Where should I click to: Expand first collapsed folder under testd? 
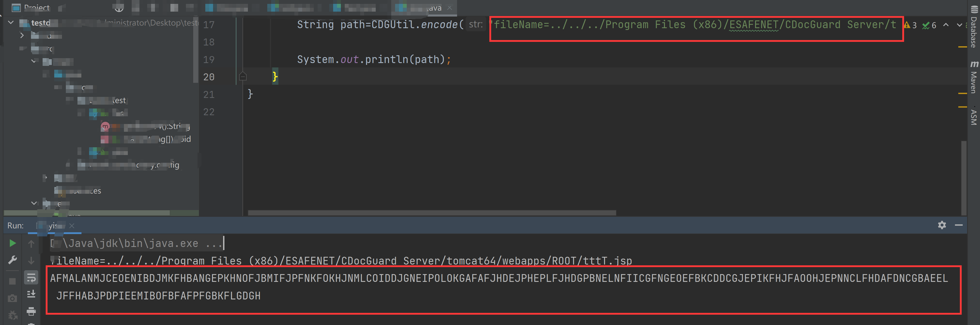[22, 36]
